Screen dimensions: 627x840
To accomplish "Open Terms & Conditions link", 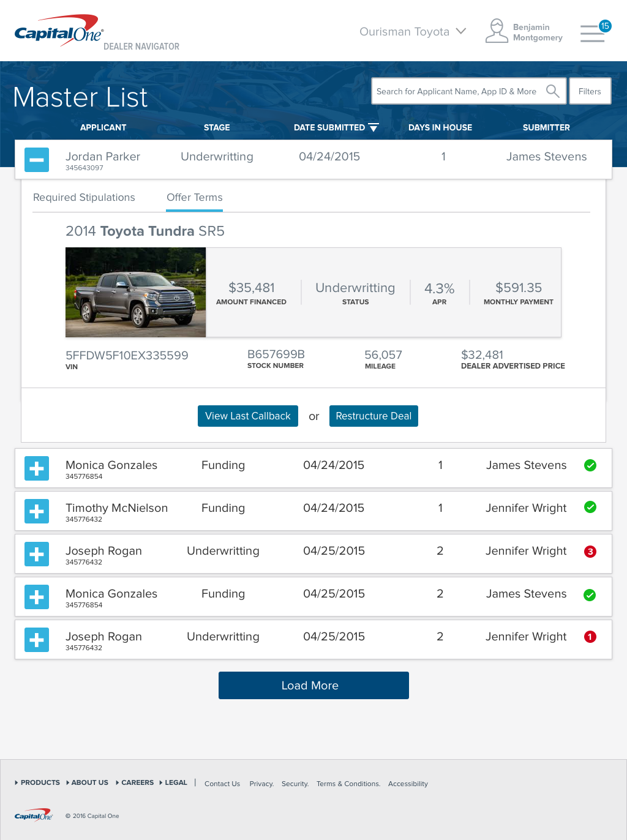I will [348, 784].
